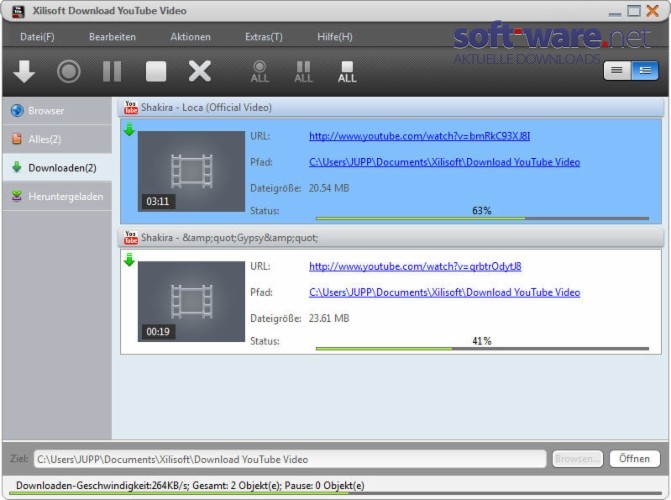Click the 63% progress bar
Screen dimensions: 671x500
[x=482, y=219]
